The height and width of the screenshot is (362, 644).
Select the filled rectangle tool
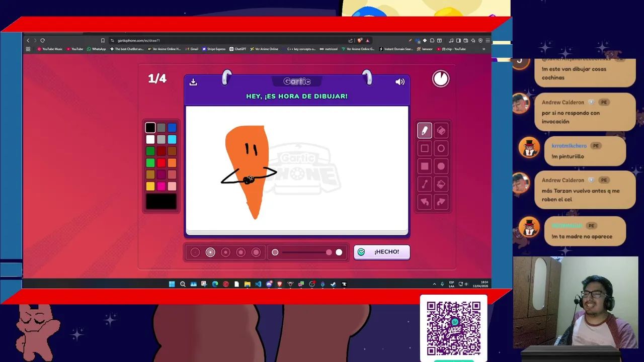click(424, 166)
